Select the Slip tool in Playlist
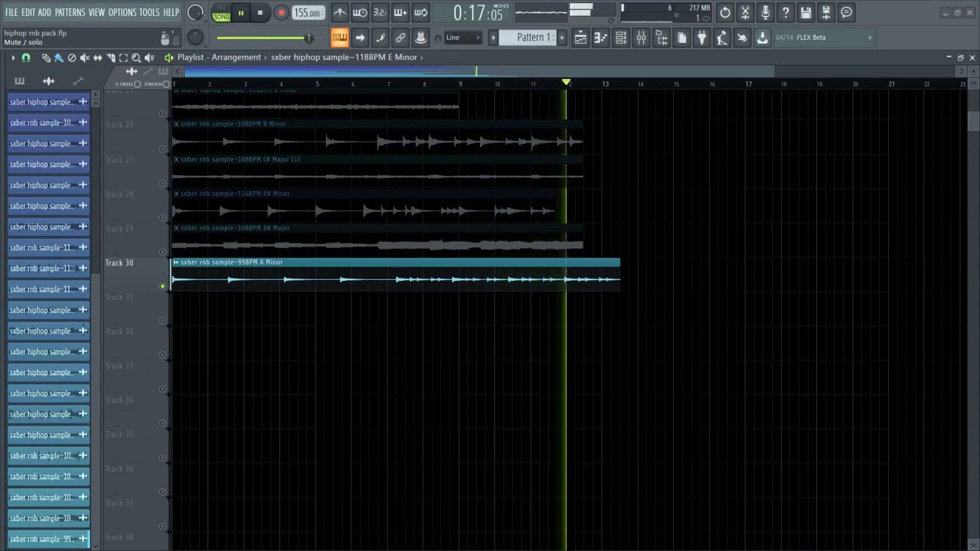Image resolution: width=980 pixels, height=551 pixels. (x=97, y=57)
